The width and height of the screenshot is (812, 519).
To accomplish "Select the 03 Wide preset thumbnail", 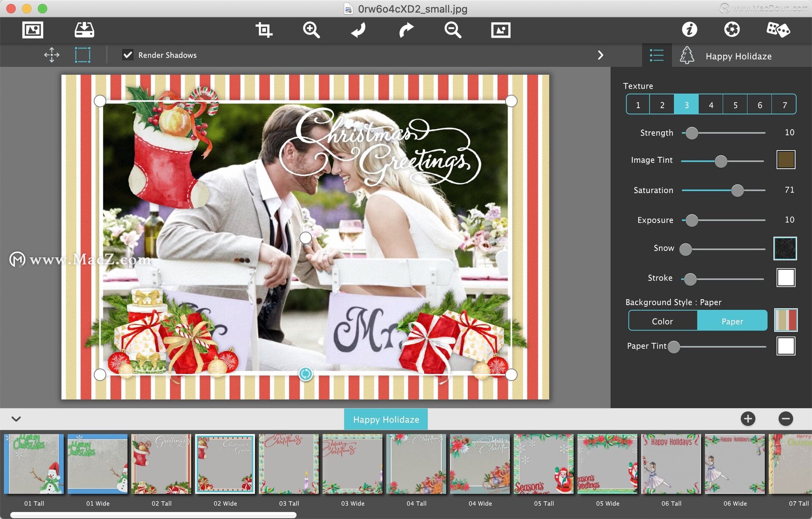I will click(352, 464).
